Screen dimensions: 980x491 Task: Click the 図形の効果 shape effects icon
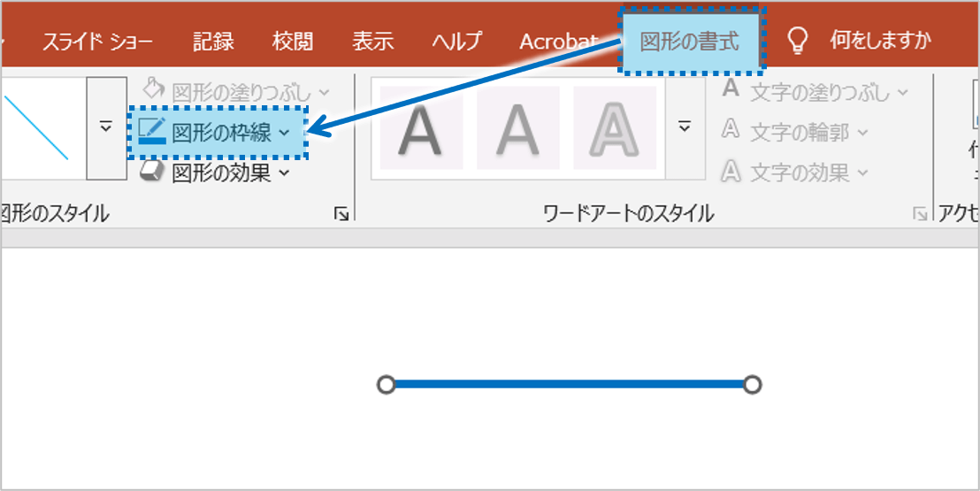point(152,172)
